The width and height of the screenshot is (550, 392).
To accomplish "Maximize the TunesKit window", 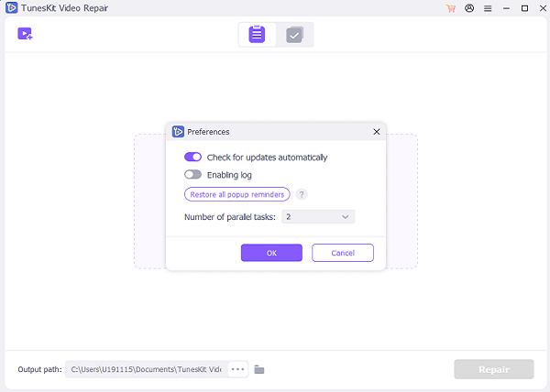I will click(524, 8).
